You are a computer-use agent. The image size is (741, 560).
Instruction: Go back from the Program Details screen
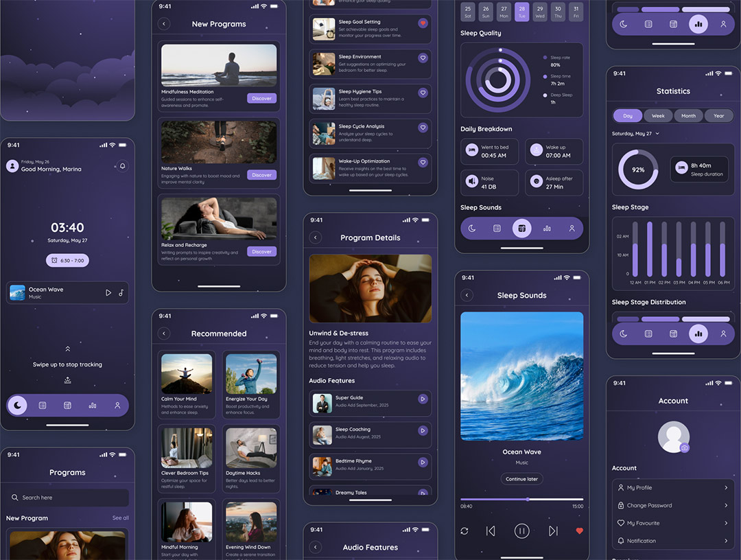pos(316,237)
